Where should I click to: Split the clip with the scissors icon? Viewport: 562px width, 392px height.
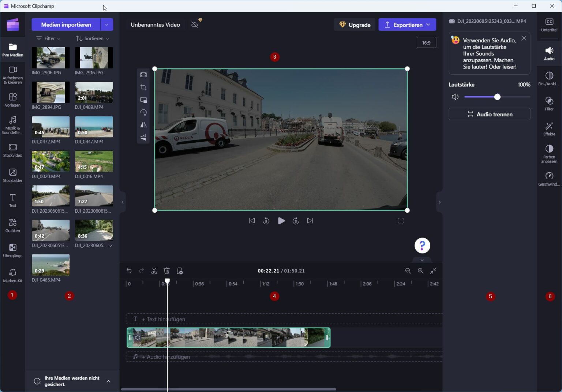(x=154, y=271)
